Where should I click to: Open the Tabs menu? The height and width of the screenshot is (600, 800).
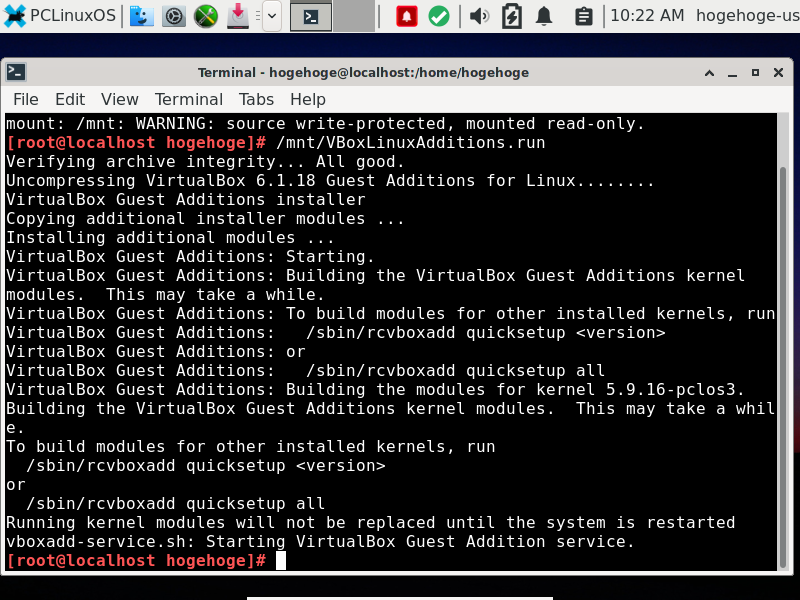[256, 99]
